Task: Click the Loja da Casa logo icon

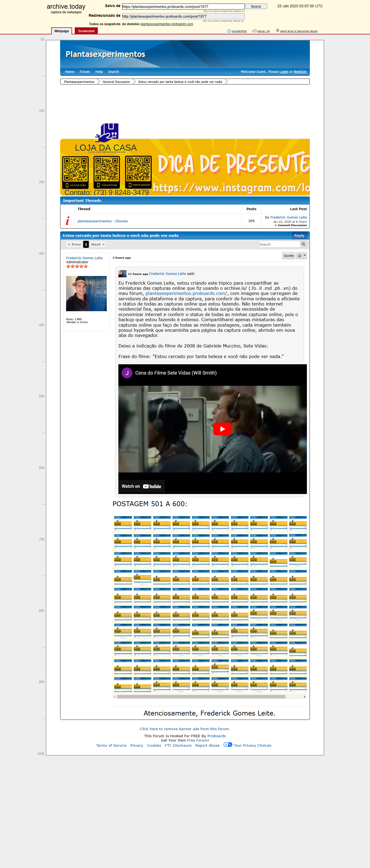Action: (107, 133)
